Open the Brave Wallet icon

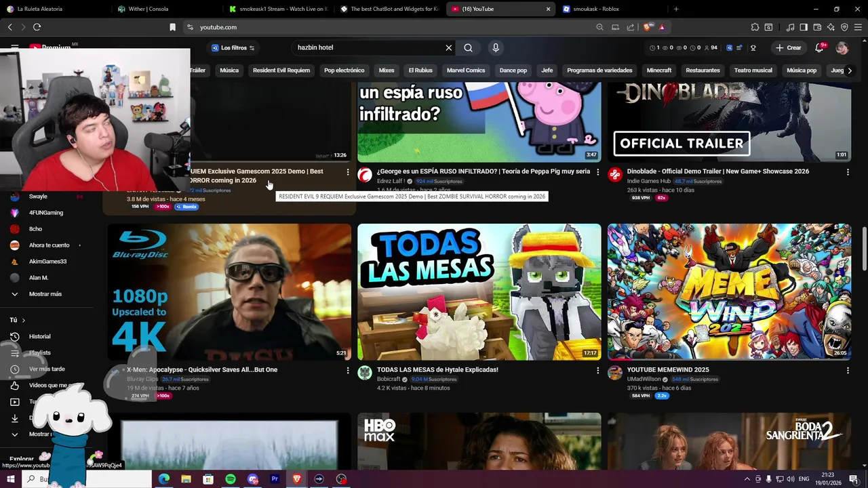pos(817,27)
